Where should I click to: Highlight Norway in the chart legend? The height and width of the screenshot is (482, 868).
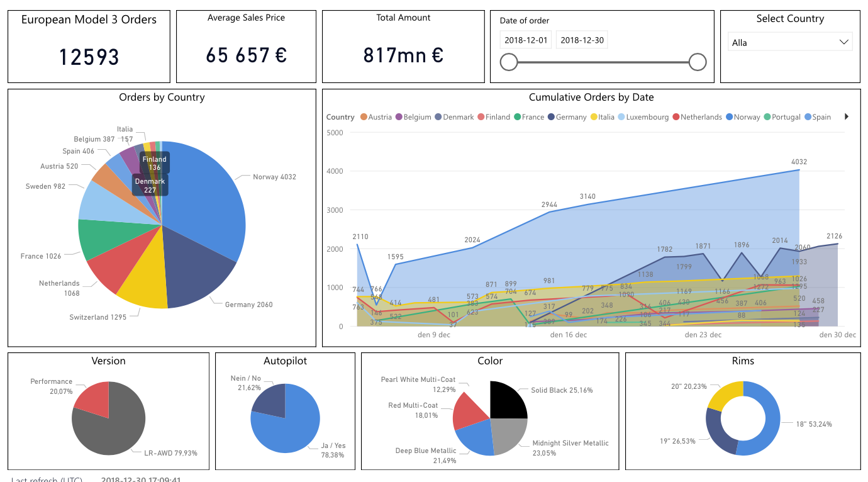tap(730, 117)
